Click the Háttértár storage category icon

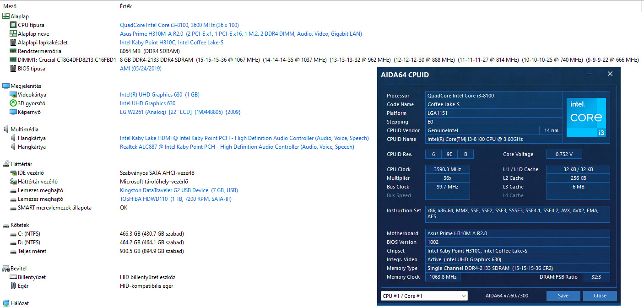point(6,164)
